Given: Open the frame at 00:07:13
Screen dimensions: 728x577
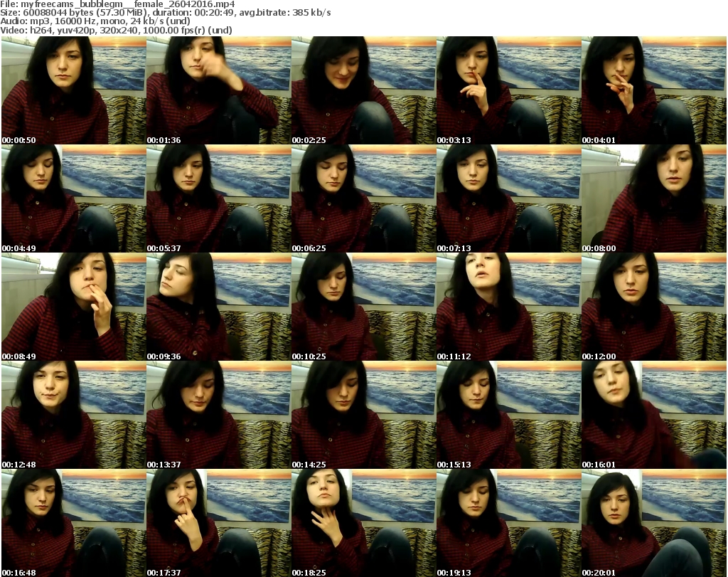Looking at the screenshot, I should pyautogui.click(x=508, y=198).
